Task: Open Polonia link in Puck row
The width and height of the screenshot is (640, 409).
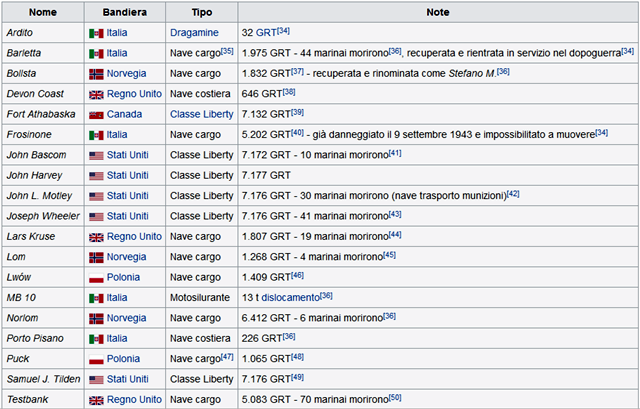Action: (123, 359)
